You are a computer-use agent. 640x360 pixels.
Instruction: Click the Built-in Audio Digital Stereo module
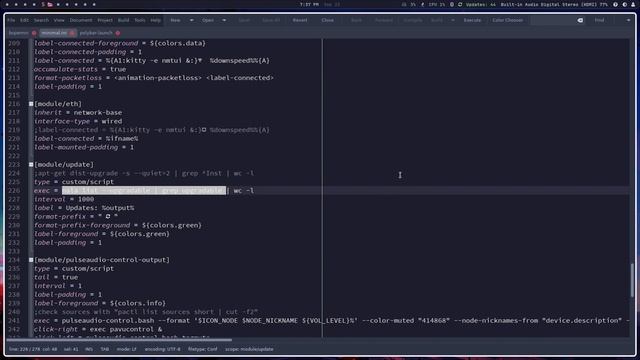point(554,4)
